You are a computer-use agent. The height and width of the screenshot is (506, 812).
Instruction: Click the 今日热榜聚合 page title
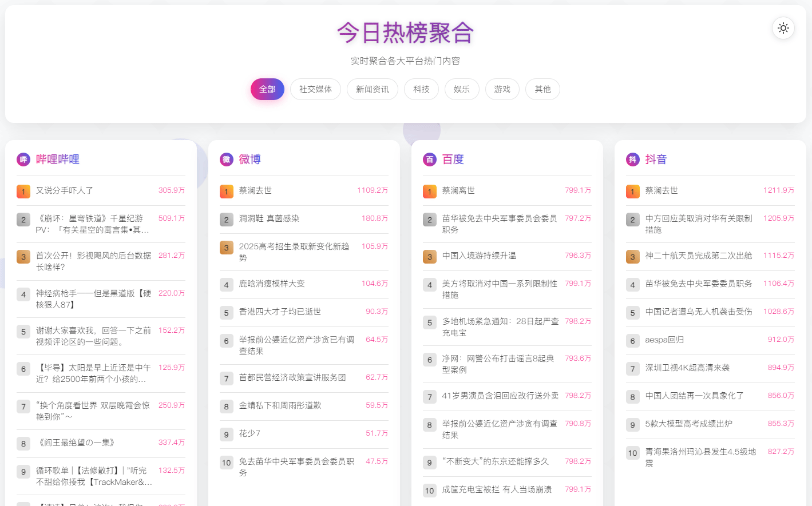405,33
